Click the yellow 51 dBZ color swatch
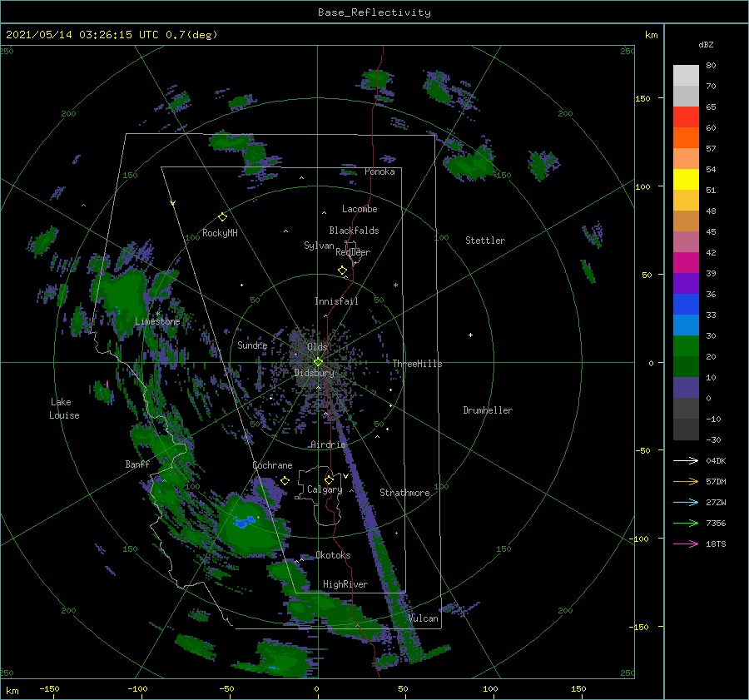The width and height of the screenshot is (749, 700). 686,180
